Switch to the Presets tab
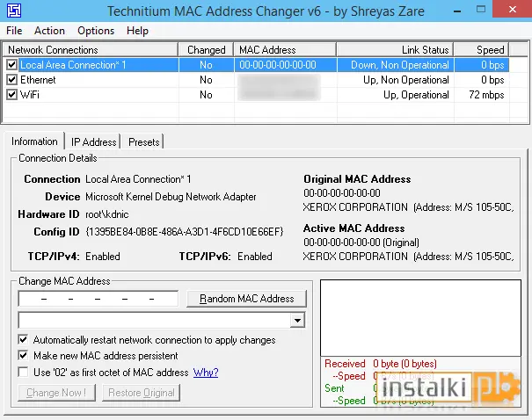Image resolution: width=532 pixels, height=420 pixels. click(144, 142)
